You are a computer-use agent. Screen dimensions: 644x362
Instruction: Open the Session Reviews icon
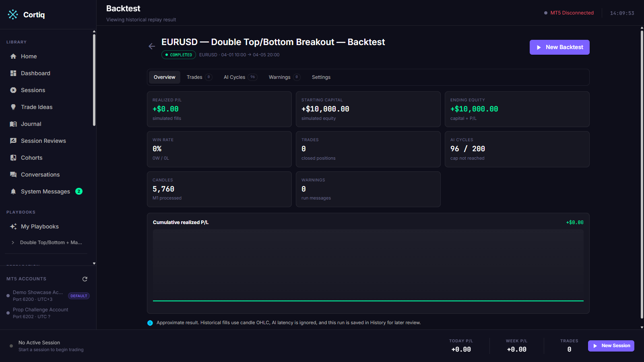13,141
